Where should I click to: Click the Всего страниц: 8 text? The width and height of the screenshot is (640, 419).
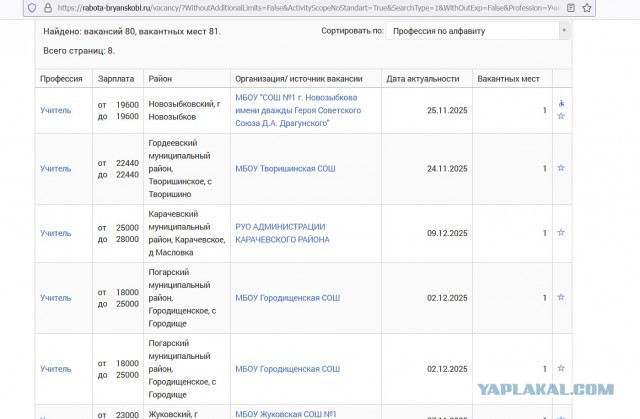(x=79, y=51)
